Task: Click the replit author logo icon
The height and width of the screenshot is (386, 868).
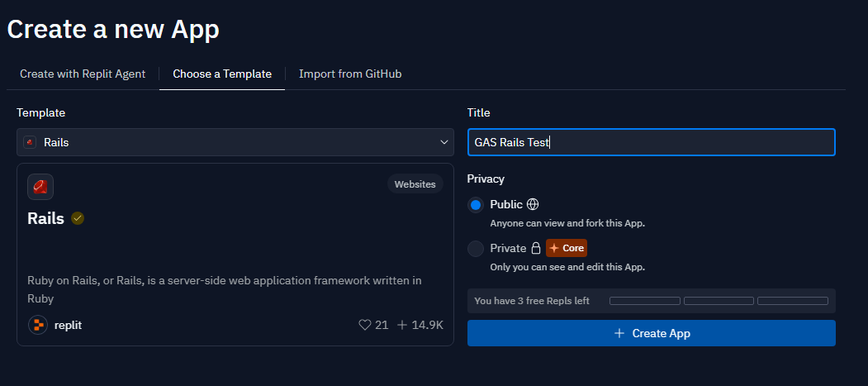Action: point(38,325)
